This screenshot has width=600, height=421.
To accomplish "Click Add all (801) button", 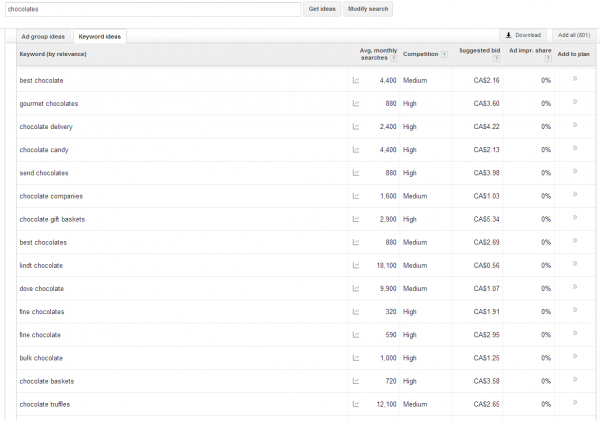I will (x=574, y=34).
